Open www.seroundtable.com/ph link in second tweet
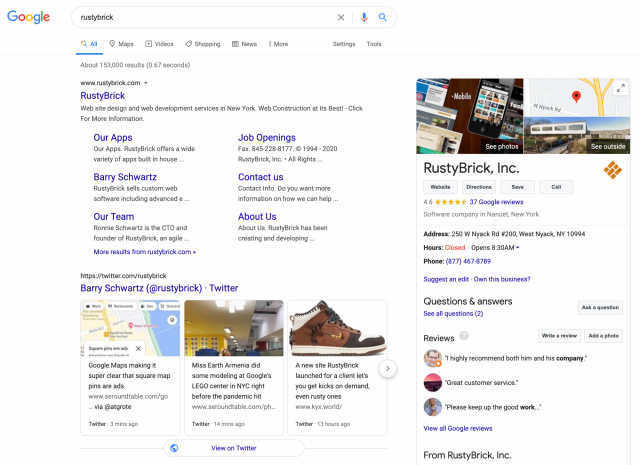Screen dimensions: 640x465 233,407
